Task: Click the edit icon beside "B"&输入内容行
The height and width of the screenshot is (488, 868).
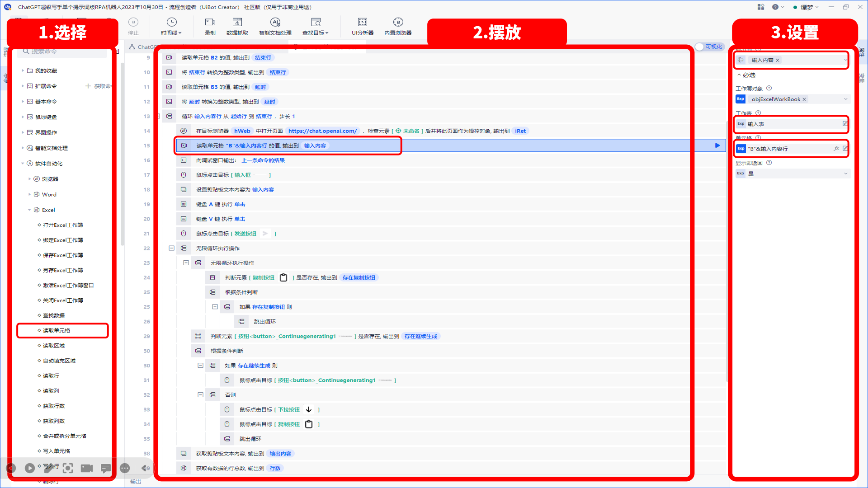Action: pos(845,148)
